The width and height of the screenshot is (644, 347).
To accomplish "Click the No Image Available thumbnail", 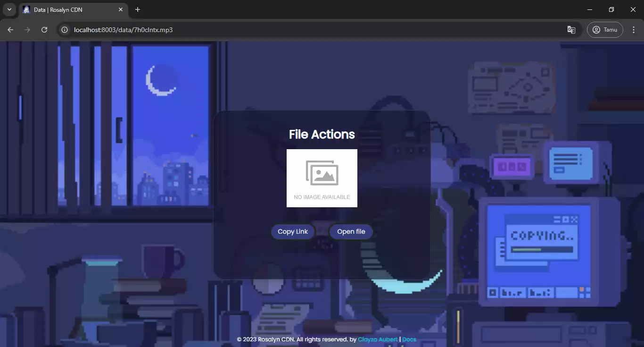I will [322, 178].
